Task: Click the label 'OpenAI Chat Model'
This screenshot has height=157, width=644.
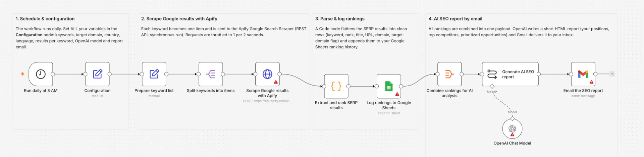Action: 512,143
